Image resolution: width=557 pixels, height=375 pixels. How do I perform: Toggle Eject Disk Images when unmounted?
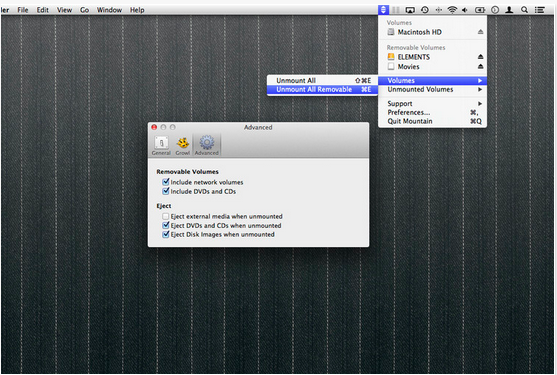tap(166, 234)
